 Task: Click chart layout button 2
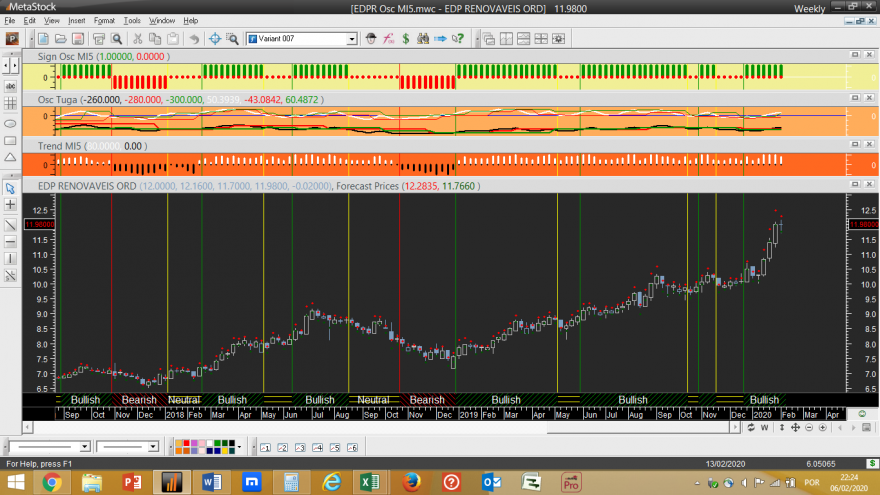click(x=283, y=447)
